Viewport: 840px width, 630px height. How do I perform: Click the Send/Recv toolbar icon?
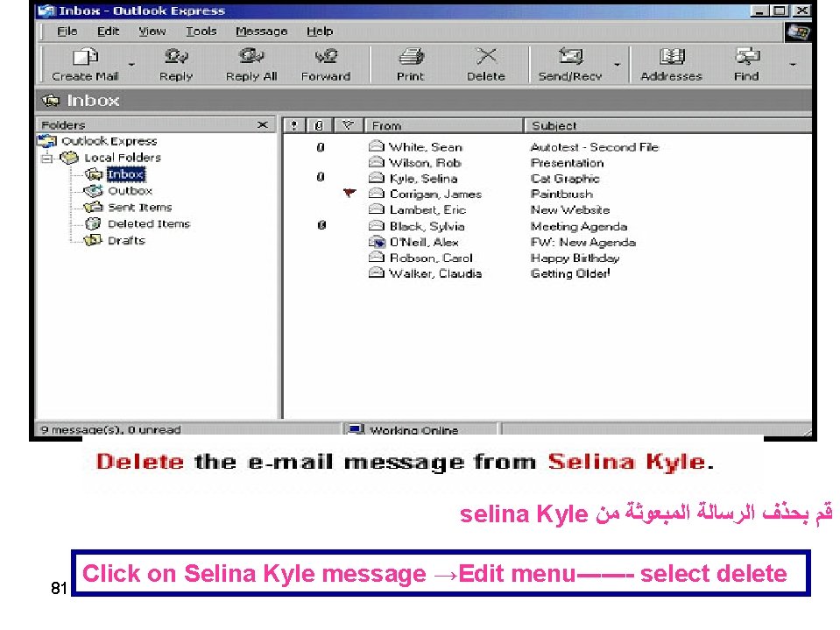pos(570,56)
